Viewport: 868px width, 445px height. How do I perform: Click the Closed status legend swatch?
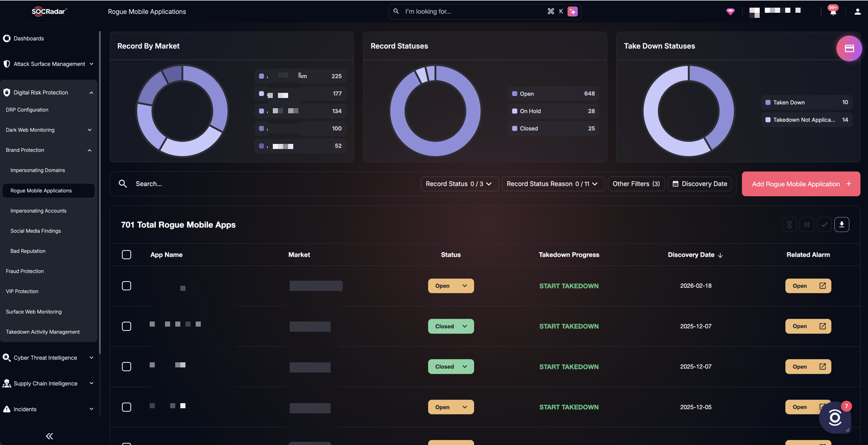[514, 128]
